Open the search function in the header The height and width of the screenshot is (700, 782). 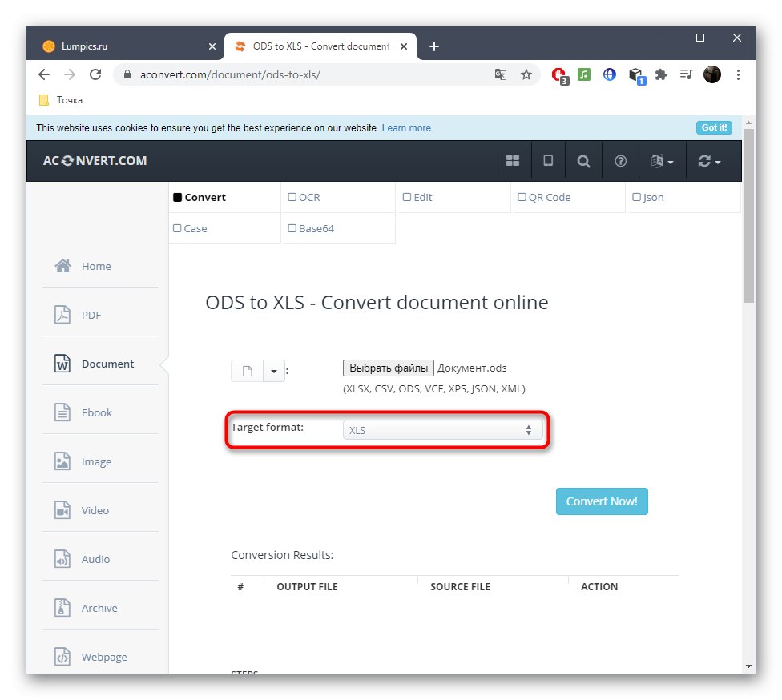coord(583,160)
